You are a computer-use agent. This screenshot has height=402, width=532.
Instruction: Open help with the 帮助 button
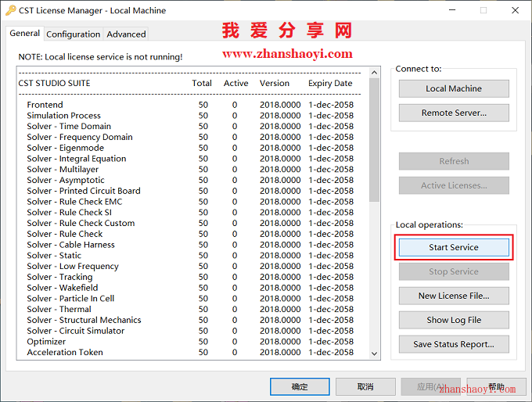click(496, 386)
